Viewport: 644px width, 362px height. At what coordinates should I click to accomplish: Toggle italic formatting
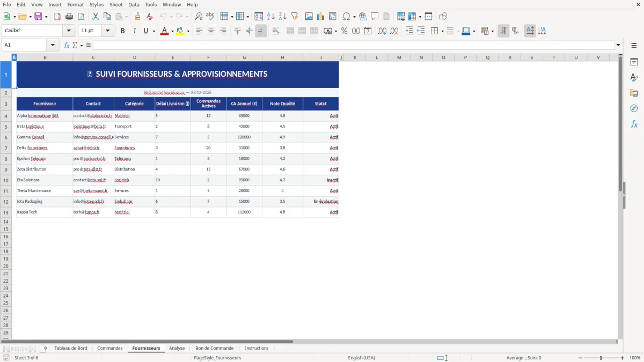point(134,31)
